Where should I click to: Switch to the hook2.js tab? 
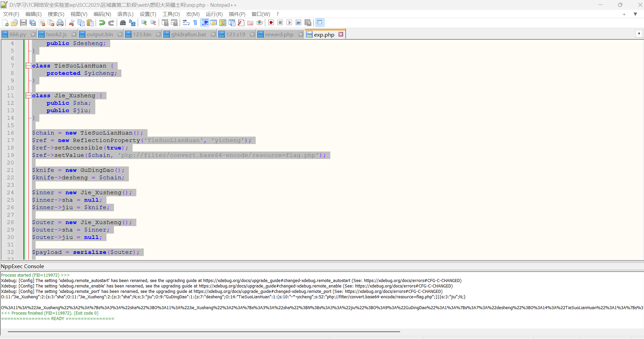[56, 35]
